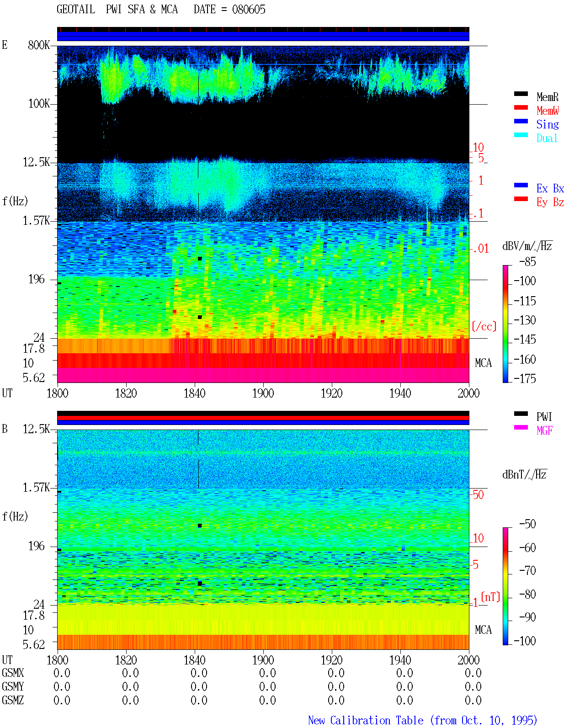Viewport: 585px width, 728px height.
Task: Click the red MemW legend swatch
Action: tap(521, 107)
